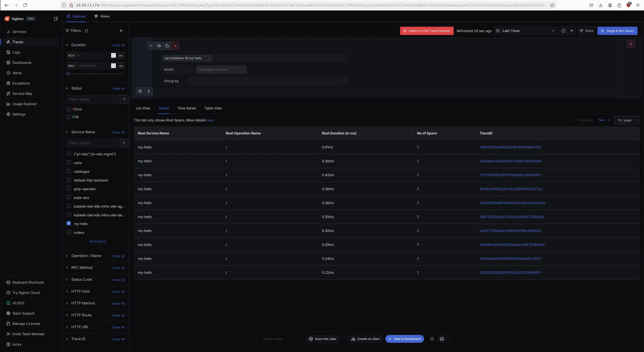Toggle query A visibility eye icon
Screen dimensions: 644x352
[159, 46]
